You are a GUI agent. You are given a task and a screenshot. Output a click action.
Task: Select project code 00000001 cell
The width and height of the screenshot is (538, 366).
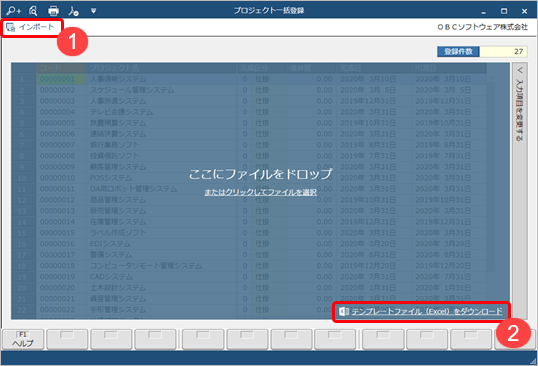pos(61,79)
